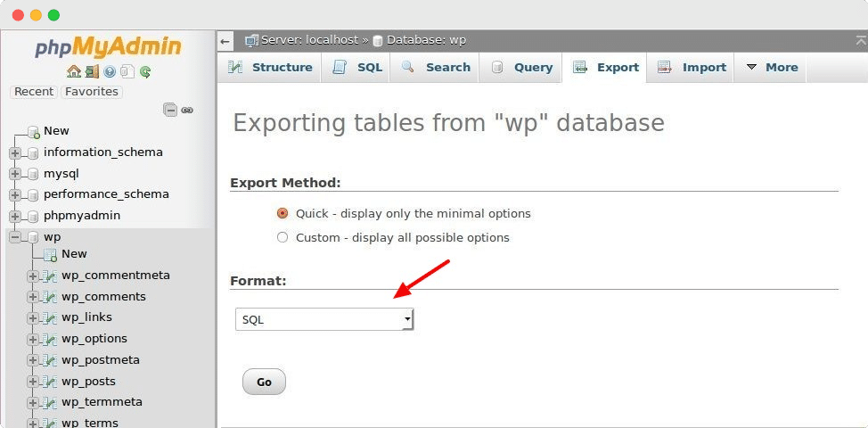Image resolution: width=868 pixels, height=428 pixels.
Task: Switch to the Import tab
Action: coord(692,68)
